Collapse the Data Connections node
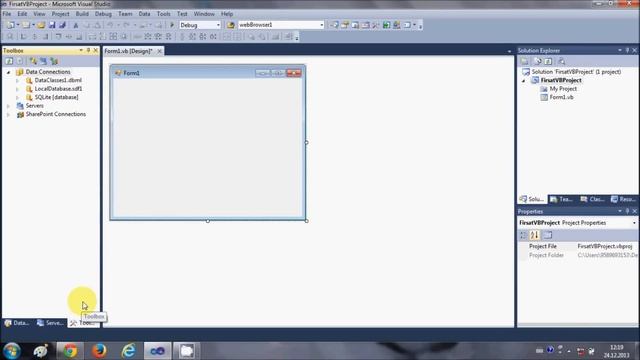 (x=9, y=72)
